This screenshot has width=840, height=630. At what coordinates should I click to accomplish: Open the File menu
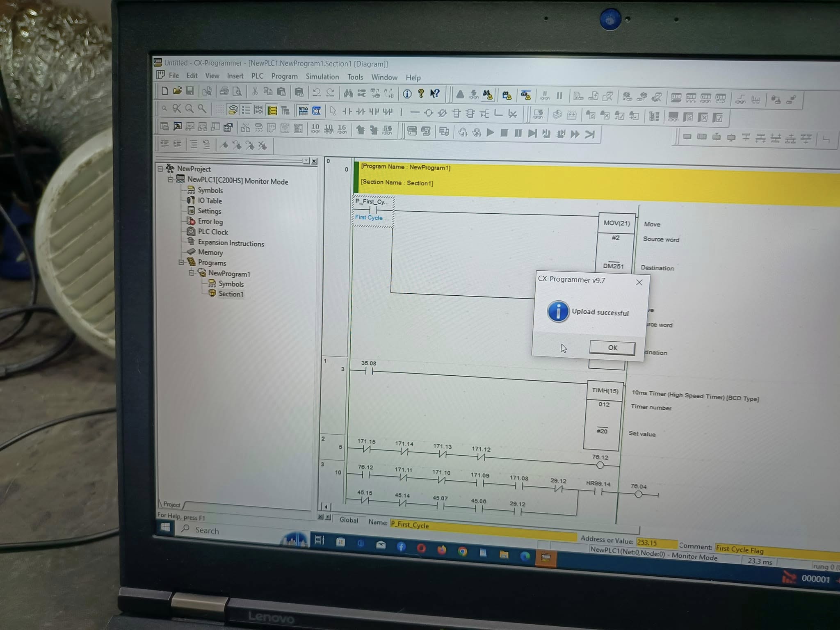[x=174, y=75]
